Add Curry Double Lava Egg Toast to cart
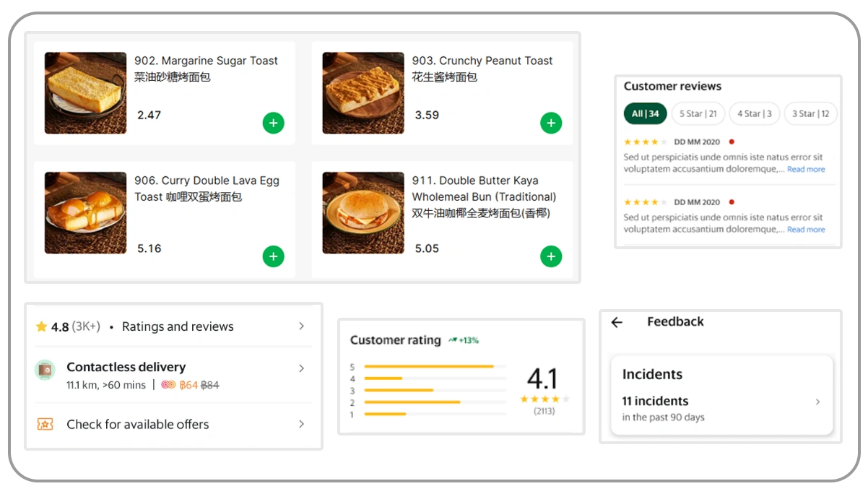The image size is (868, 494). pyautogui.click(x=273, y=256)
